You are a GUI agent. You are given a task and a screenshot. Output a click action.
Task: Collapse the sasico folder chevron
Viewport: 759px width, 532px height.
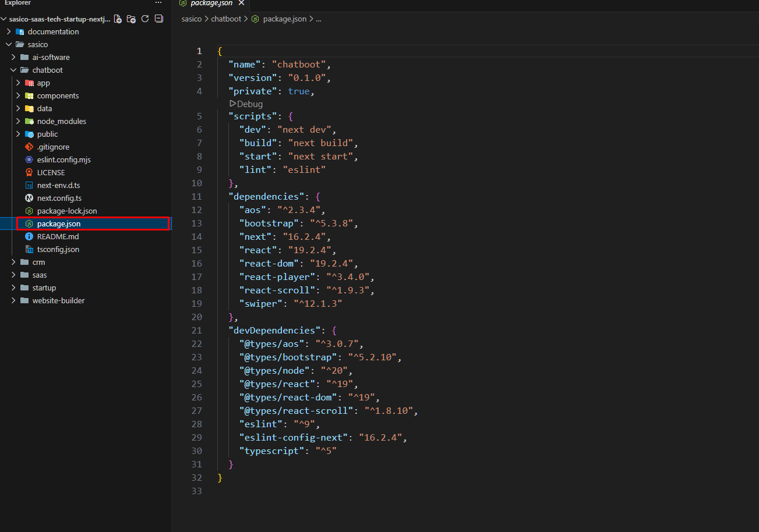[x=9, y=44]
